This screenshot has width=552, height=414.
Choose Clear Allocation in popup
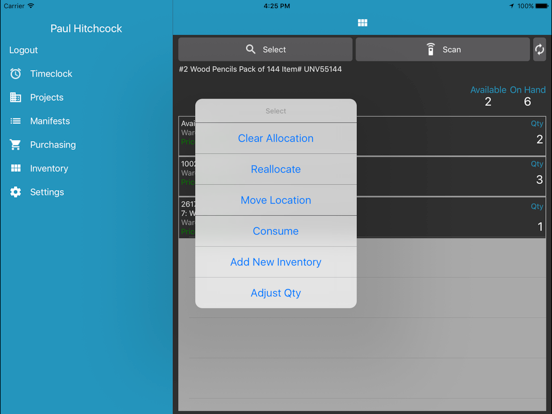276,138
